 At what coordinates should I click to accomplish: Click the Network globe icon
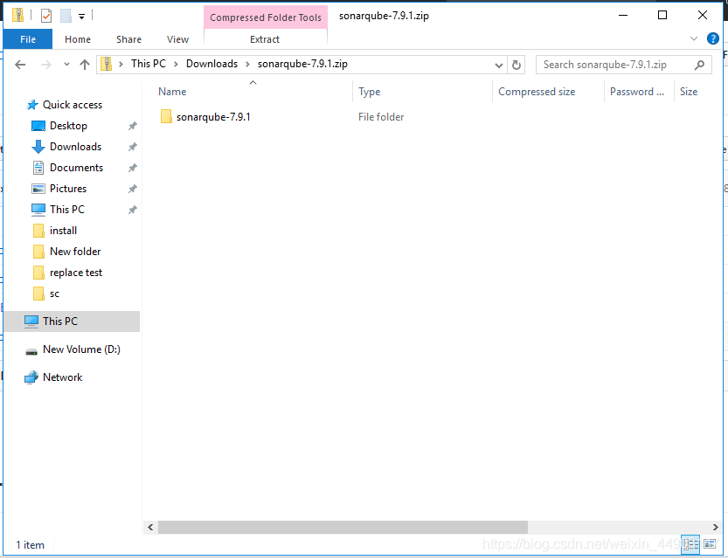point(31,377)
